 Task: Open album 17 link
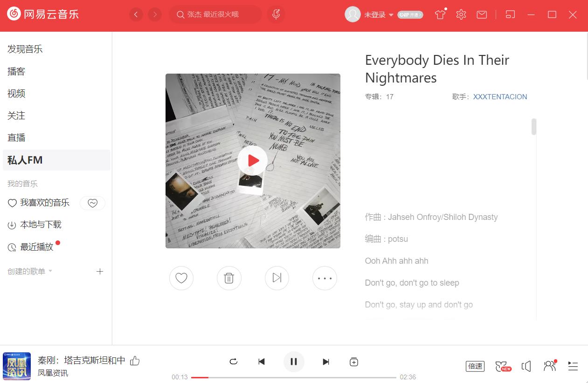[389, 97]
